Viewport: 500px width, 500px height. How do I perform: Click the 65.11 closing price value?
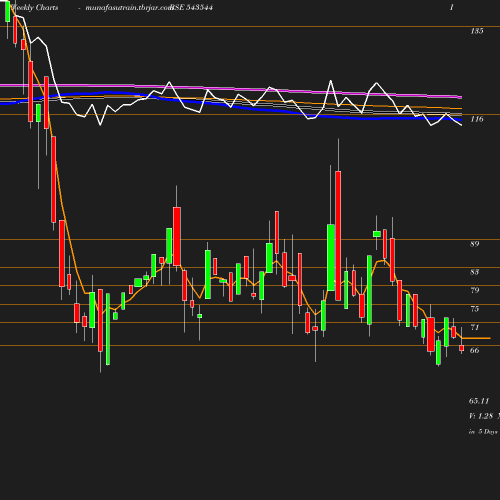coord(479,401)
